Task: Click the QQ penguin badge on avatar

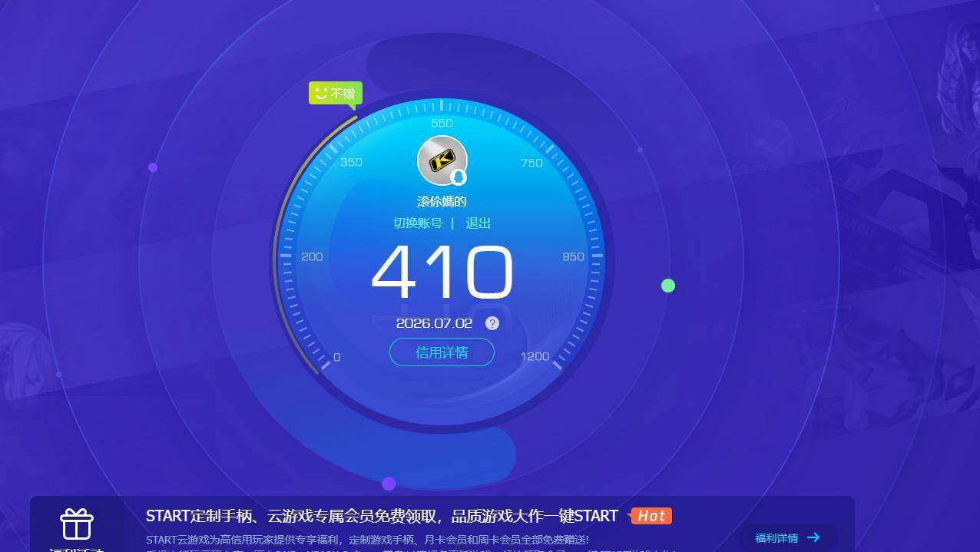Action: (459, 177)
